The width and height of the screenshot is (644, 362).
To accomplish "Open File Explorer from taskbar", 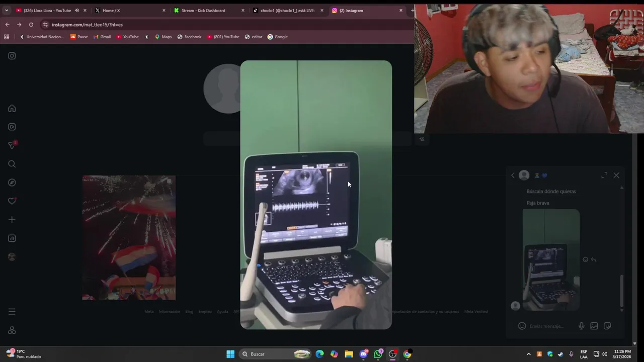I will pos(349,354).
